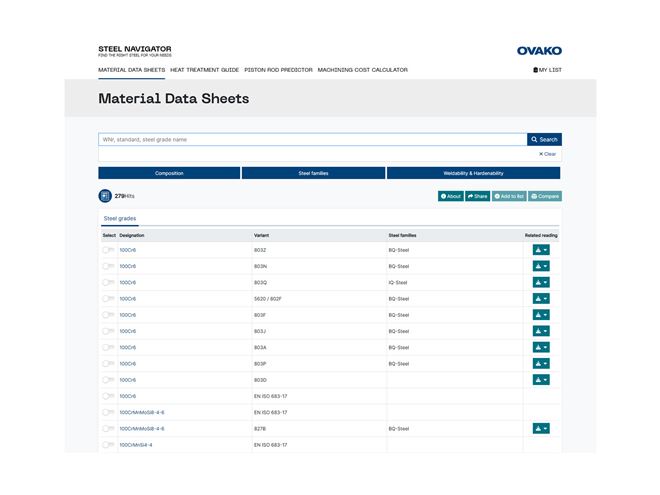Toggle select switch for 100CrMnMoSi8-4-6 variant 827B

pyautogui.click(x=107, y=428)
